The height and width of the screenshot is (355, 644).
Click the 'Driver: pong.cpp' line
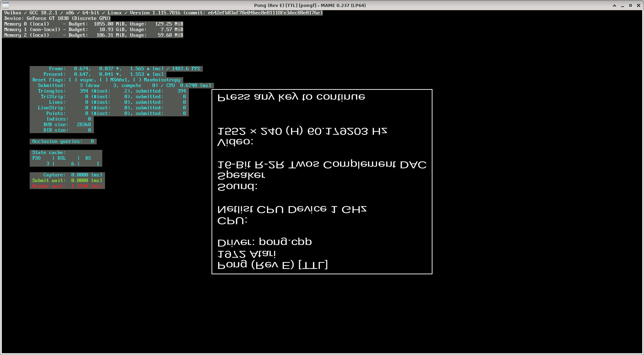(x=264, y=242)
